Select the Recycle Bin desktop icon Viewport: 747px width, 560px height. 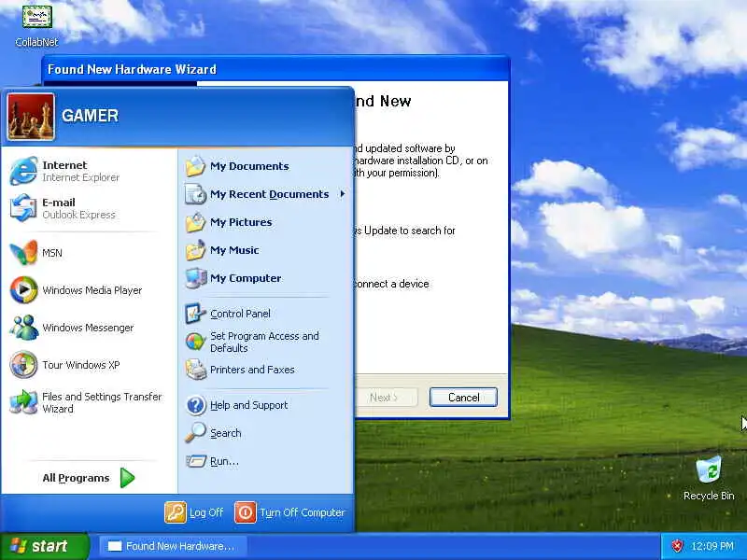pos(709,470)
